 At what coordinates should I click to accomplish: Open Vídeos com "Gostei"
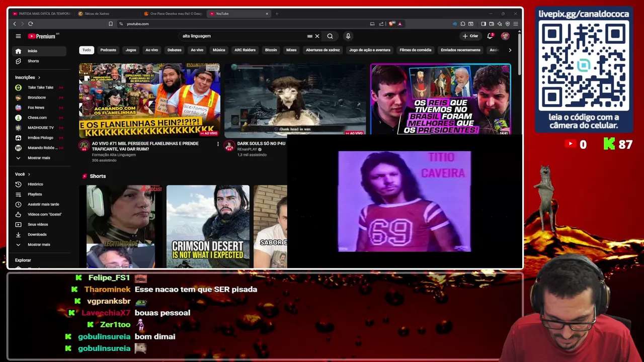click(x=39, y=214)
